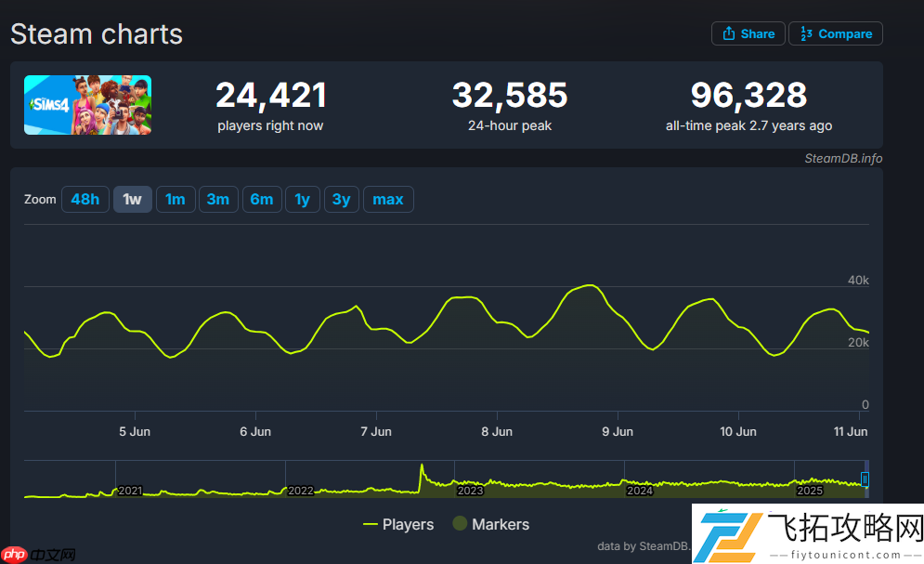924x564 pixels.
Task: Toggle the Players legend series
Action: tap(399, 524)
